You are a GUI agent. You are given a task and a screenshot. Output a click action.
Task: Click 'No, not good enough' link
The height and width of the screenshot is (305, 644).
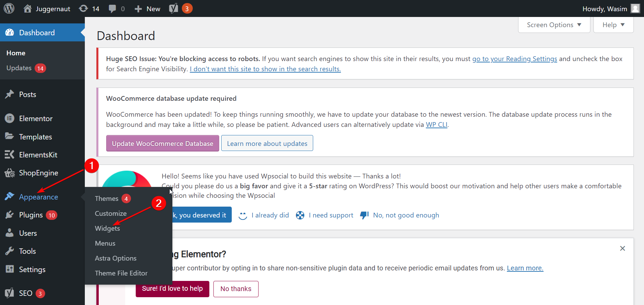(406, 215)
